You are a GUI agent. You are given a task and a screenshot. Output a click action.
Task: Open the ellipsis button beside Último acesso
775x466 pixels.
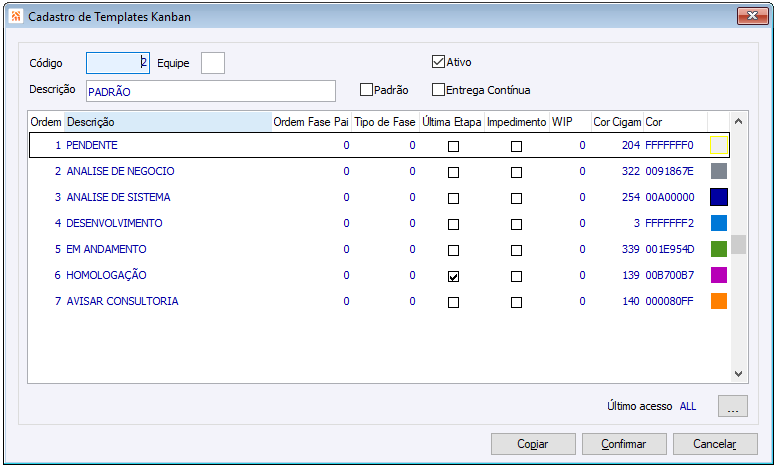click(732, 406)
